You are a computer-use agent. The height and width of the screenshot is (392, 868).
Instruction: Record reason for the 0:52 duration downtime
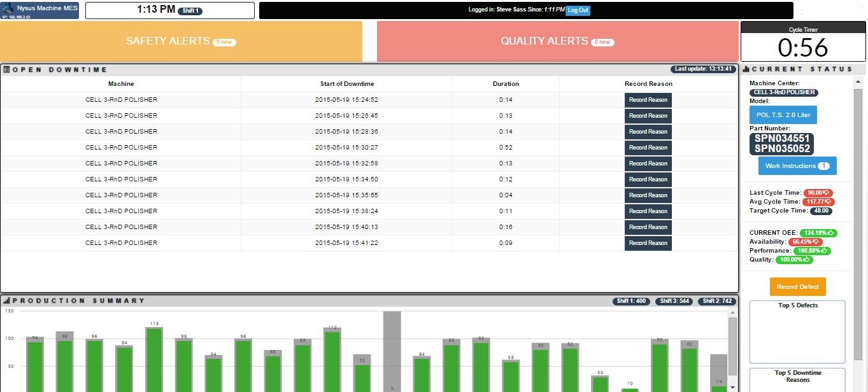coord(648,148)
